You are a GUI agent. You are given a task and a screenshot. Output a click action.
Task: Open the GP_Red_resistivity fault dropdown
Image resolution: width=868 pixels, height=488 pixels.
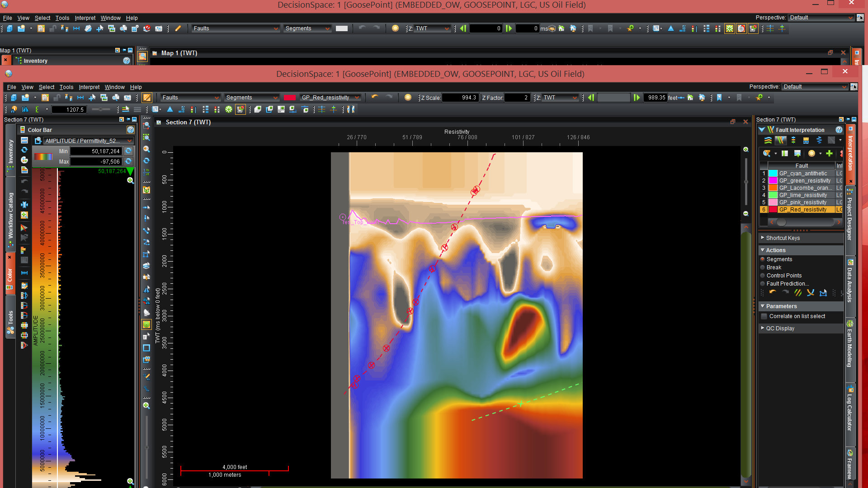[x=330, y=98]
